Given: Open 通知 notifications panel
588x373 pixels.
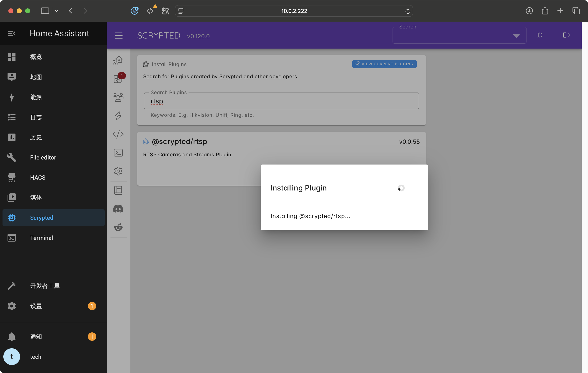Looking at the screenshot, I should click(x=54, y=337).
